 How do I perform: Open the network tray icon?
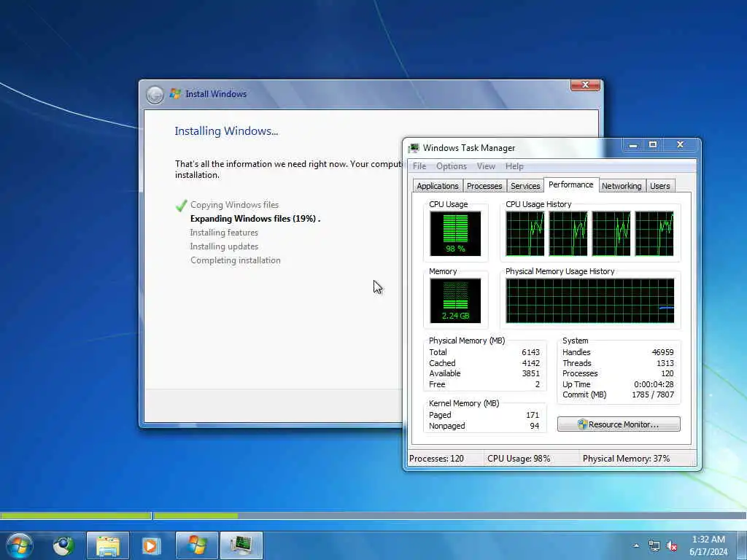tap(654, 546)
